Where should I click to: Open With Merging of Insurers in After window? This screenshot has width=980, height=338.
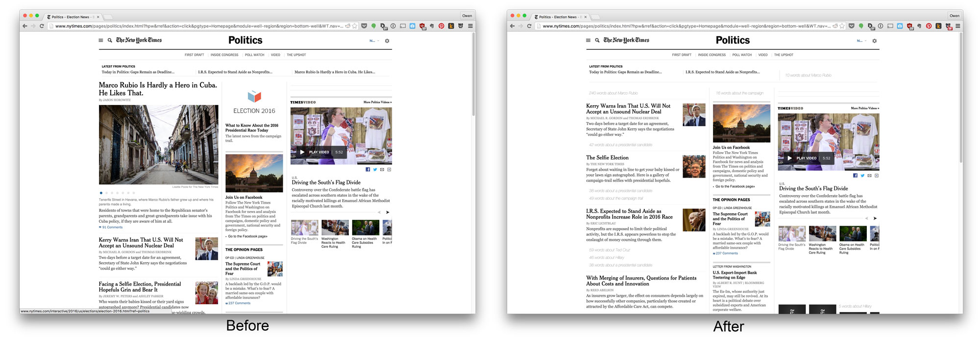[x=641, y=281]
